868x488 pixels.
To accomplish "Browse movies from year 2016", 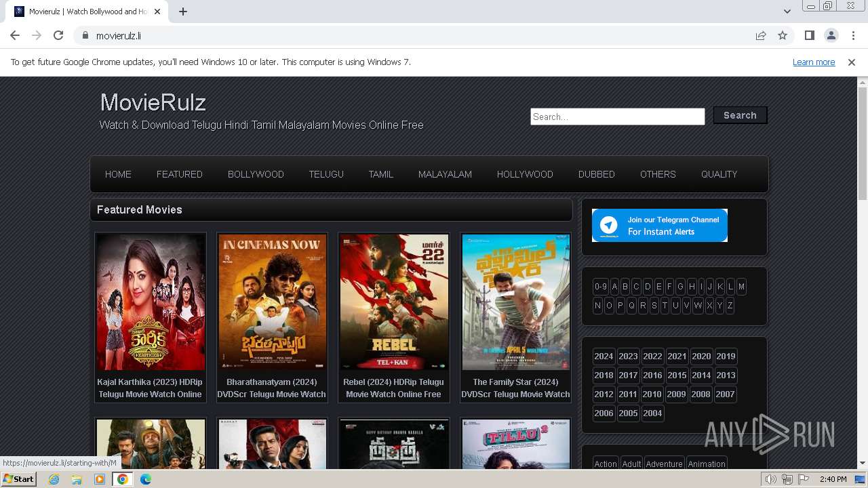I will (652, 375).
